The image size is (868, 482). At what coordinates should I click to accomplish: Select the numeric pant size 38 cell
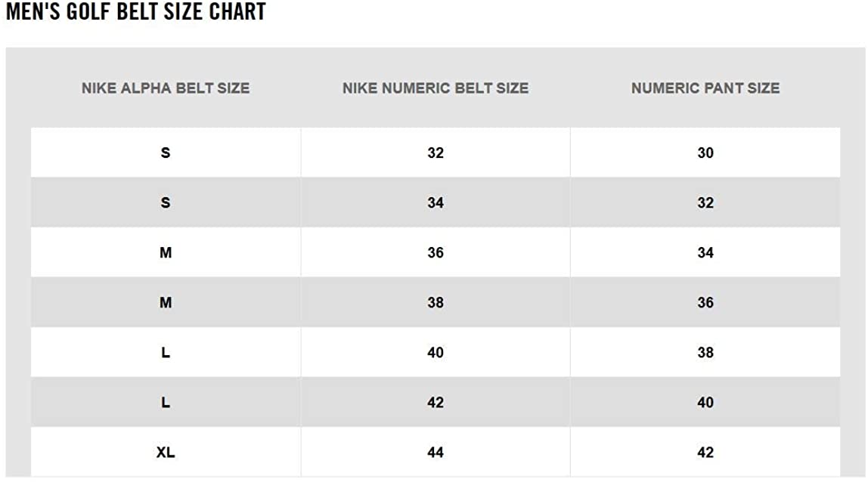pyautogui.click(x=705, y=352)
